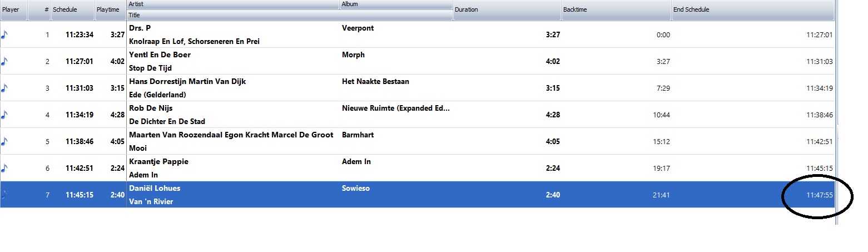868x252 pixels.
Task: Select the track Ede (Gelderland)
Action: click(157, 95)
